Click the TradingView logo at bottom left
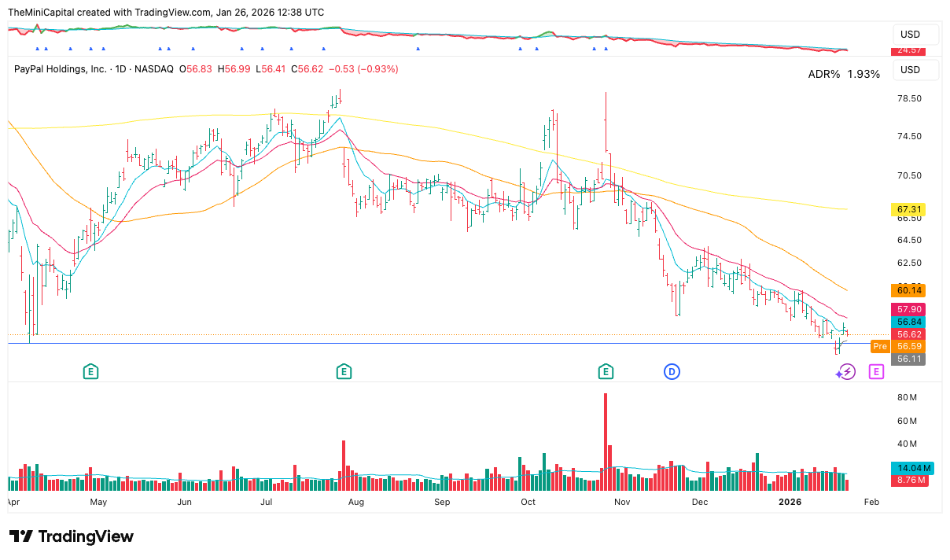 [72, 536]
